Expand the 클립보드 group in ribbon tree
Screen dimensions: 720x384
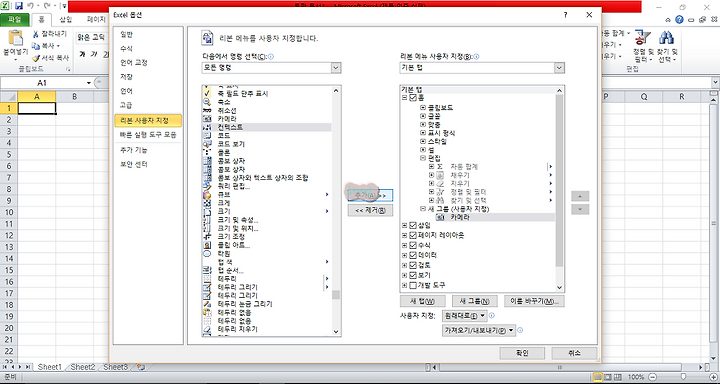(x=423, y=107)
